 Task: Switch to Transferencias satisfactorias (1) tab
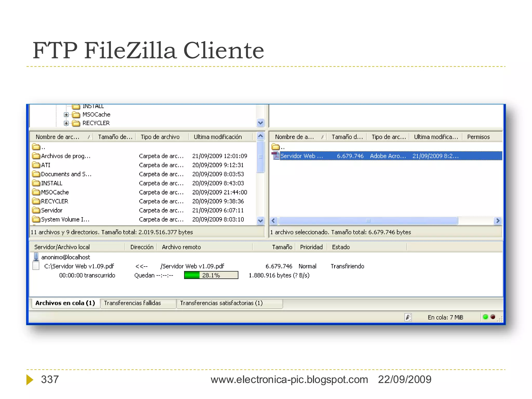(230, 303)
